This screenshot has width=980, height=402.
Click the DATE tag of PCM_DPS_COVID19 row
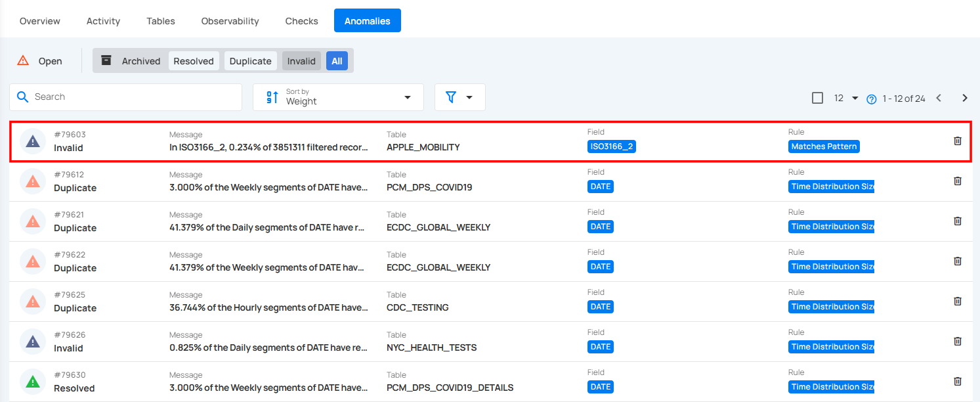(601, 187)
